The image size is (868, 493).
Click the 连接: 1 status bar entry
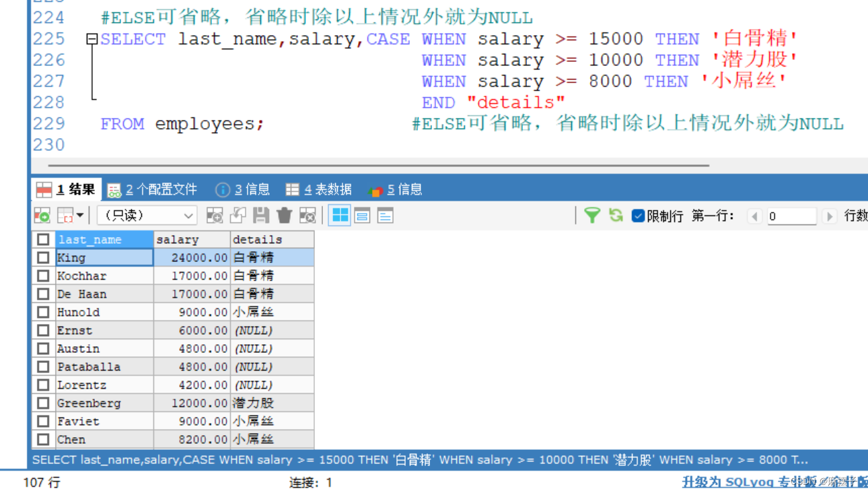coord(310,482)
